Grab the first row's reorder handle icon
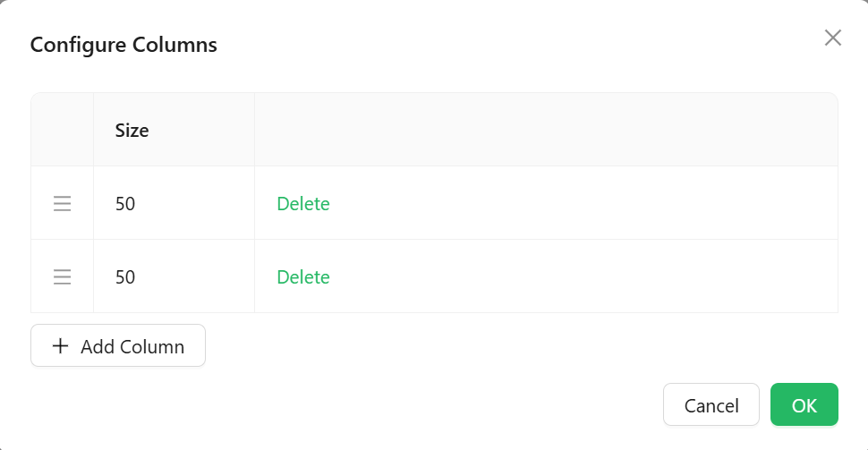 (x=62, y=204)
